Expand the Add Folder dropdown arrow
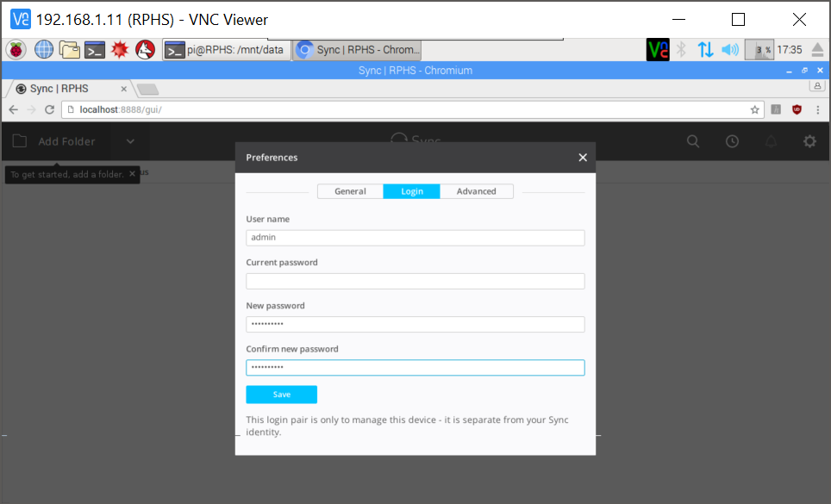Viewport: 831px width, 504px height. coord(130,141)
